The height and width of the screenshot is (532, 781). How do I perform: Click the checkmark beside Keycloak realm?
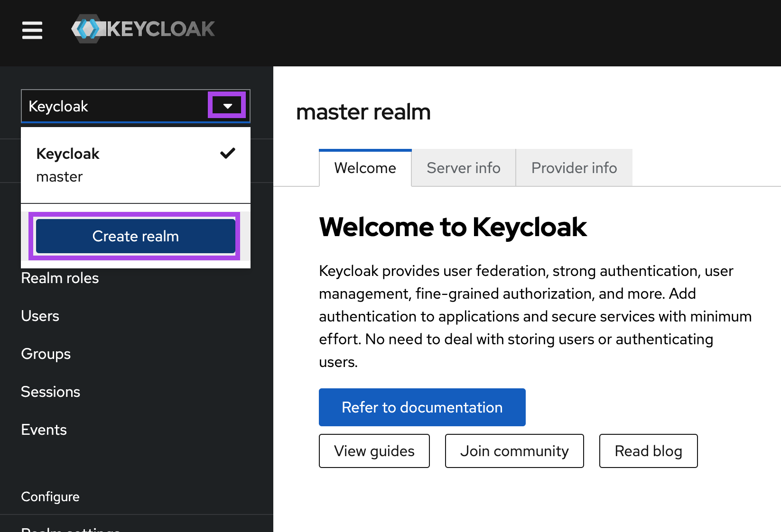point(228,153)
